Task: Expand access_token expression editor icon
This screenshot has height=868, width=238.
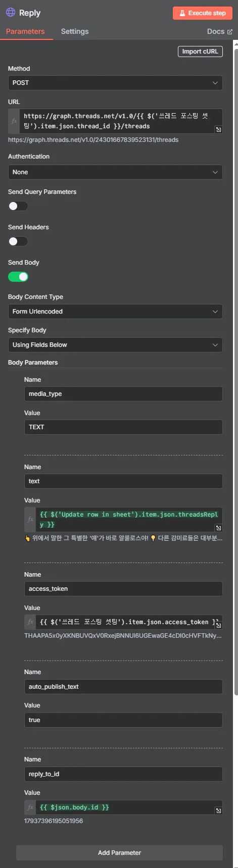Action: [x=218, y=626]
